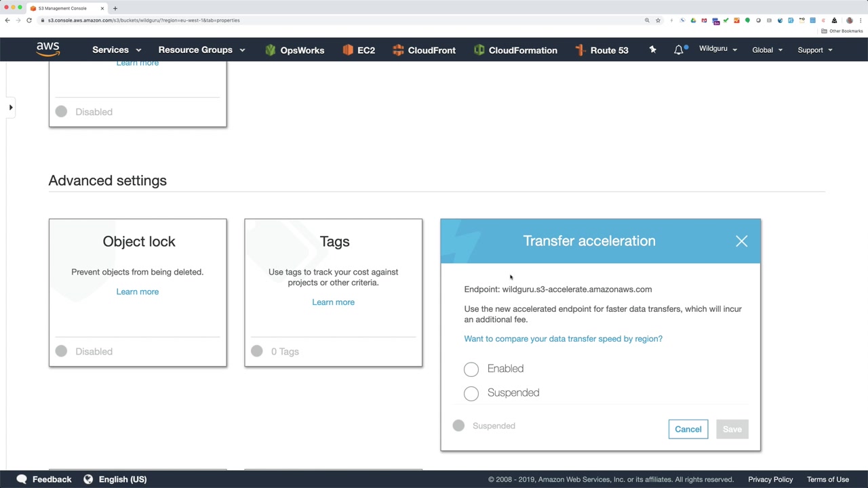The image size is (868, 488).
Task: Click Learn more in the Tags card
Action: [x=333, y=302]
